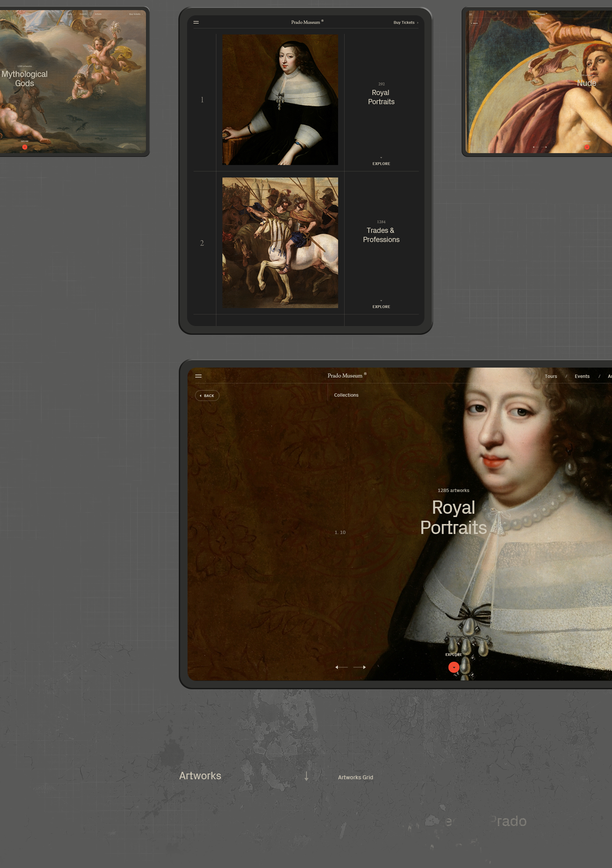Open Tours in large screen navigation
612x868 pixels.
click(x=551, y=376)
